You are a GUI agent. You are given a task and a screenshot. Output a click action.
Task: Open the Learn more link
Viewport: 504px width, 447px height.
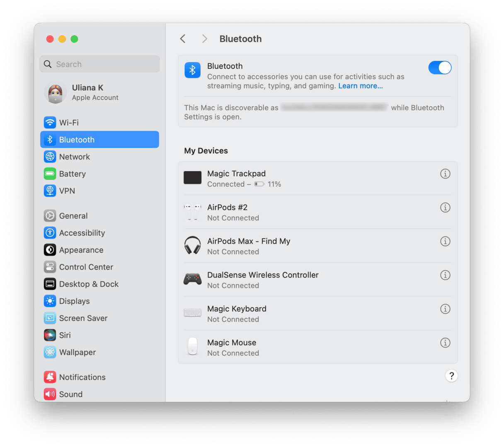tap(360, 86)
